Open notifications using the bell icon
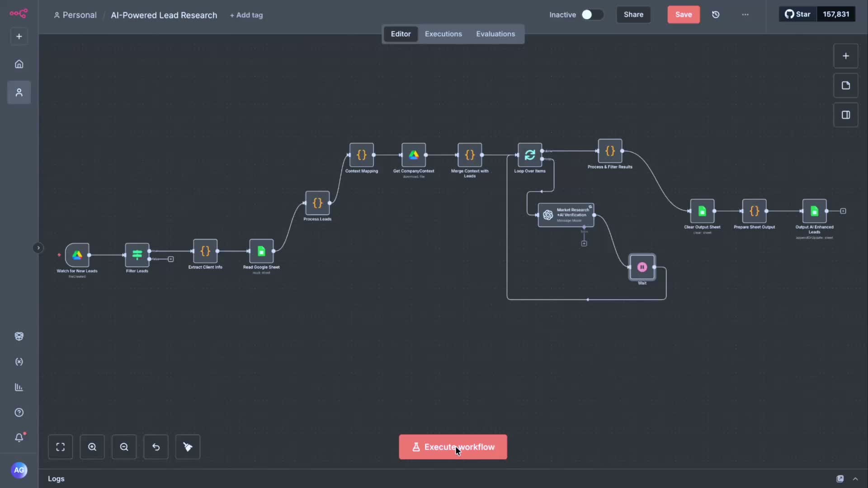Screen dimensions: 868x488 [19, 437]
